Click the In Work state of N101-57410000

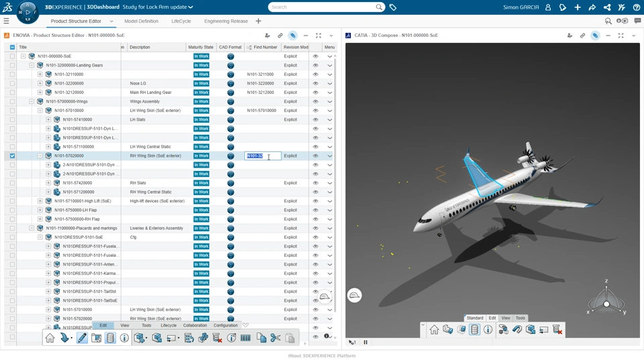coord(201,119)
